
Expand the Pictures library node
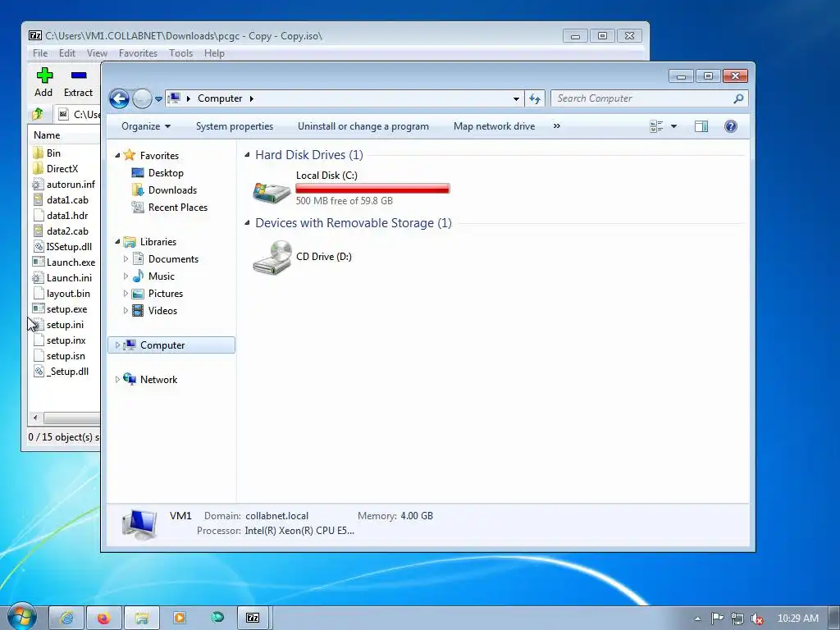tap(126, 294)
